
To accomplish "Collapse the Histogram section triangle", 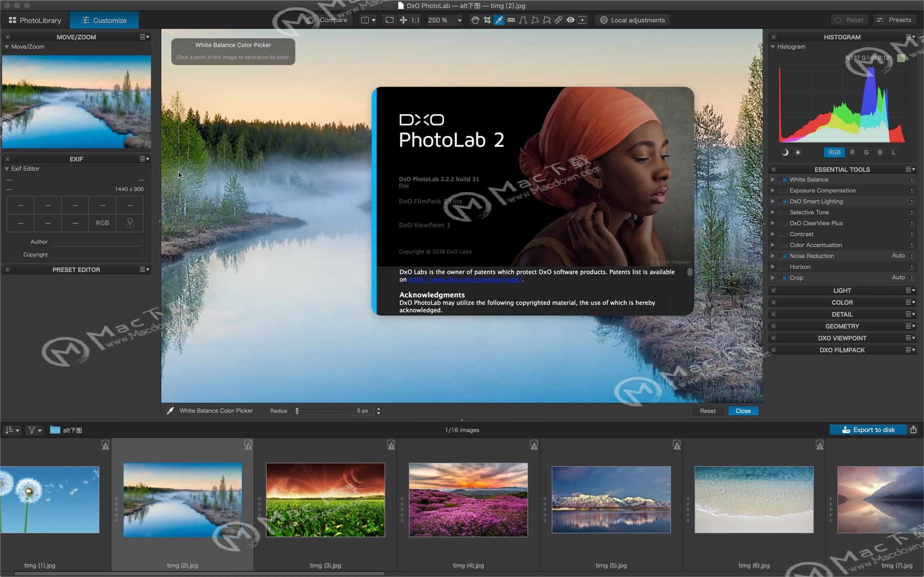I will (x=773, y=47).
